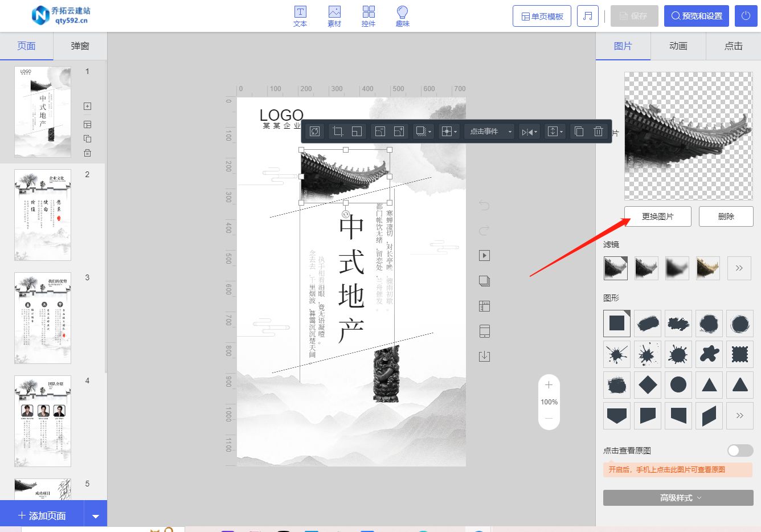Zoom out canvas with minus button
Viewport: 761px width, 532px height.
click(x=549, y=418)
